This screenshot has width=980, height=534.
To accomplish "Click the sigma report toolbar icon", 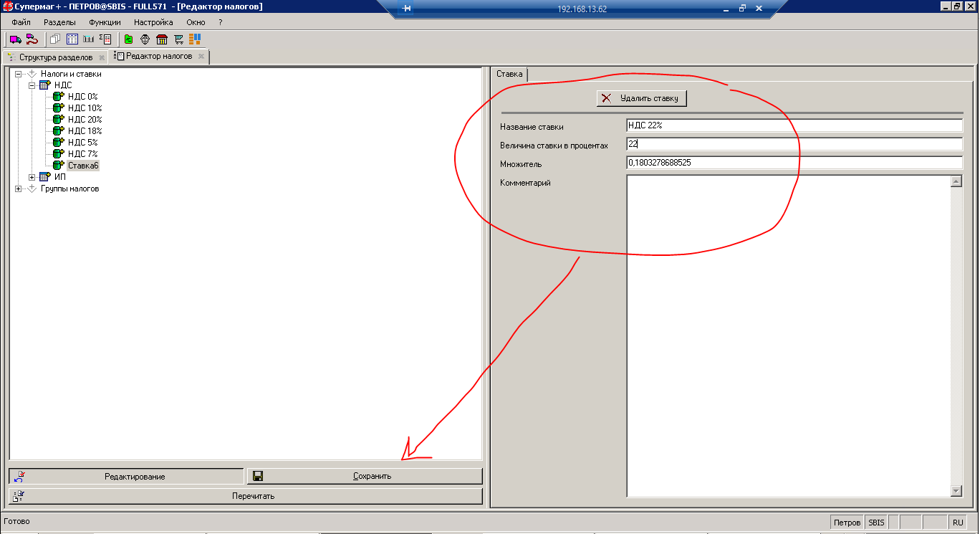I will coord(105,39).
